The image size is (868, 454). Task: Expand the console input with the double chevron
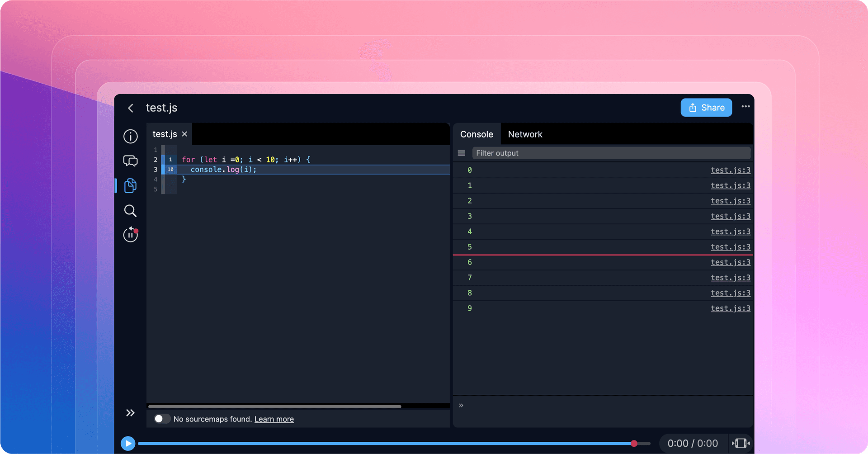pyautogui.click(x=461, y=405)
